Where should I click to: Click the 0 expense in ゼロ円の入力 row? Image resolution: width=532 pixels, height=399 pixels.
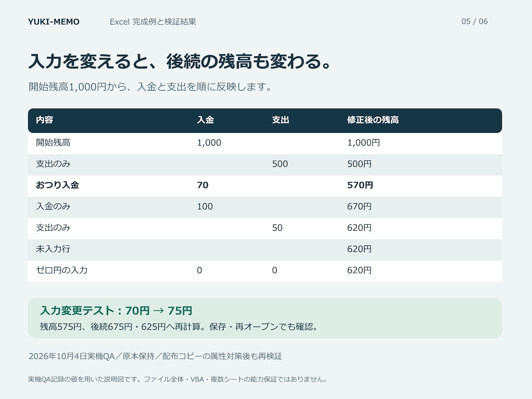(274, 270)
